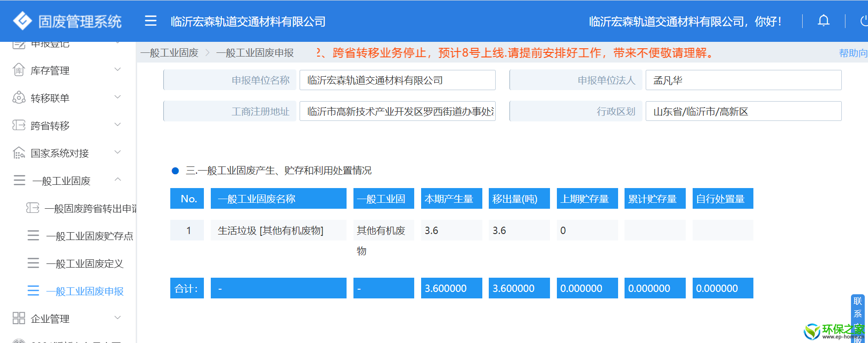Image resolution: width=868 pixels, height=343 pixels.
Task: Click the 申报单位名称 input field
Action: [x=398, y=80]
